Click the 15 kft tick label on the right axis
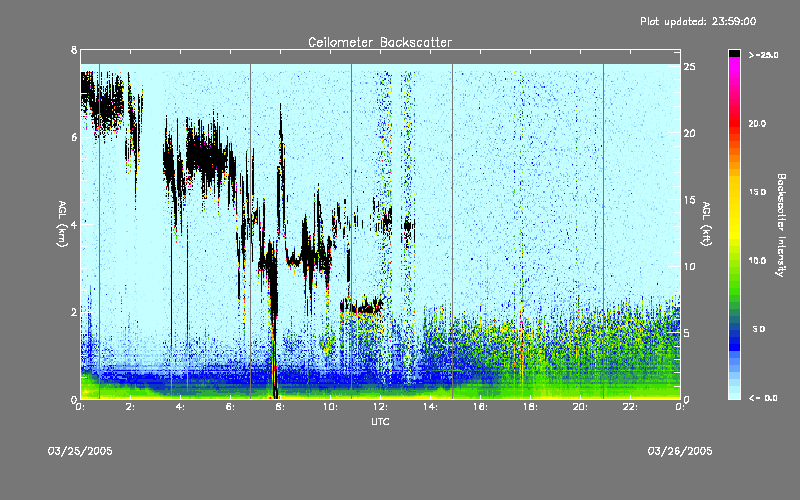 pyautogui.click(x=690, y=200)
